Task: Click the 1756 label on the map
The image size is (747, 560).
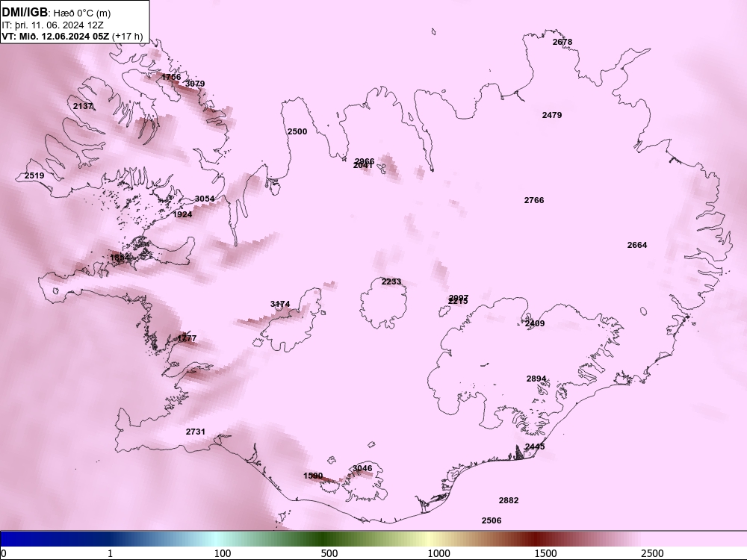Action: [171, 77]
